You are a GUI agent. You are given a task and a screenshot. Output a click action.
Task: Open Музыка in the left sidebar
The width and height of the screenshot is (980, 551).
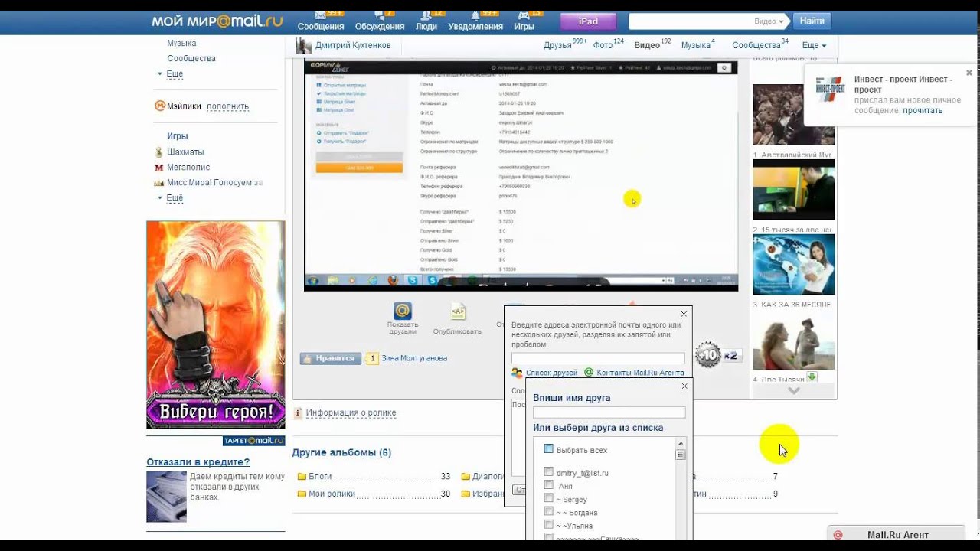(181, 44)
